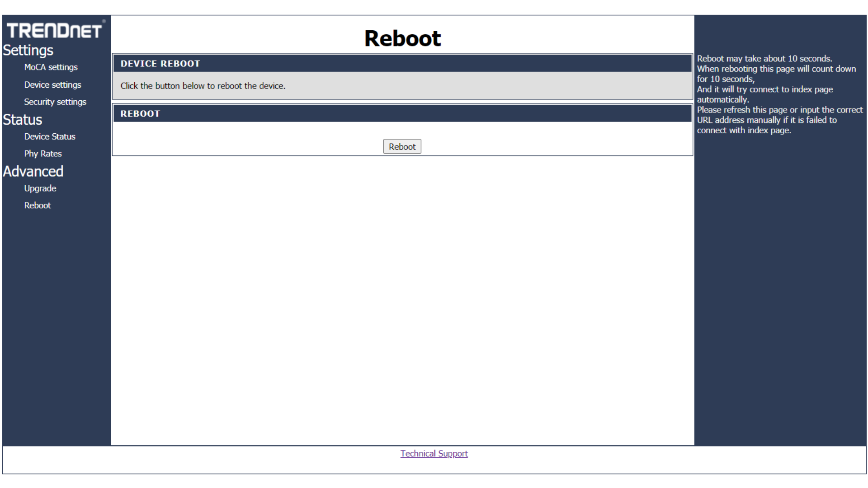Open the Technical Support link
868x488 pixels.
coord(434,454)
